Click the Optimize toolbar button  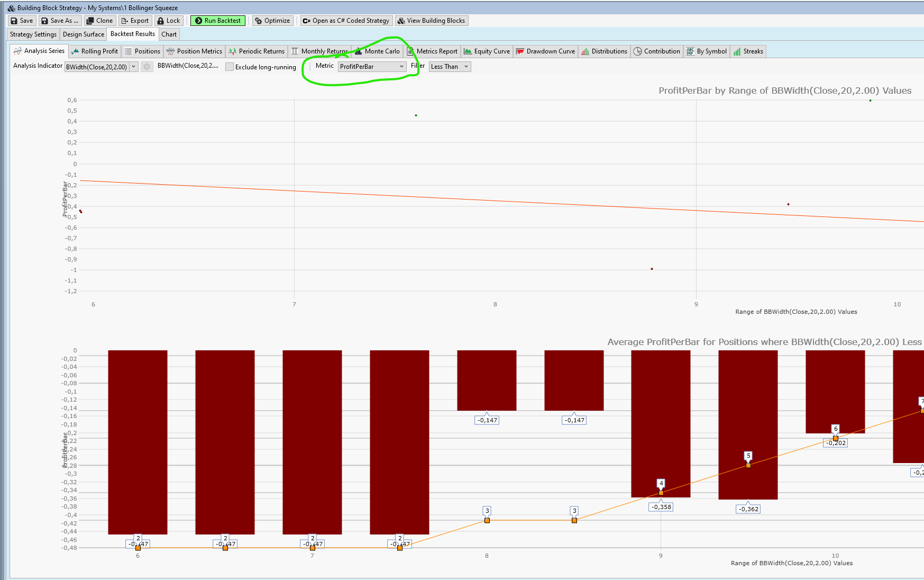pos(272,21)
